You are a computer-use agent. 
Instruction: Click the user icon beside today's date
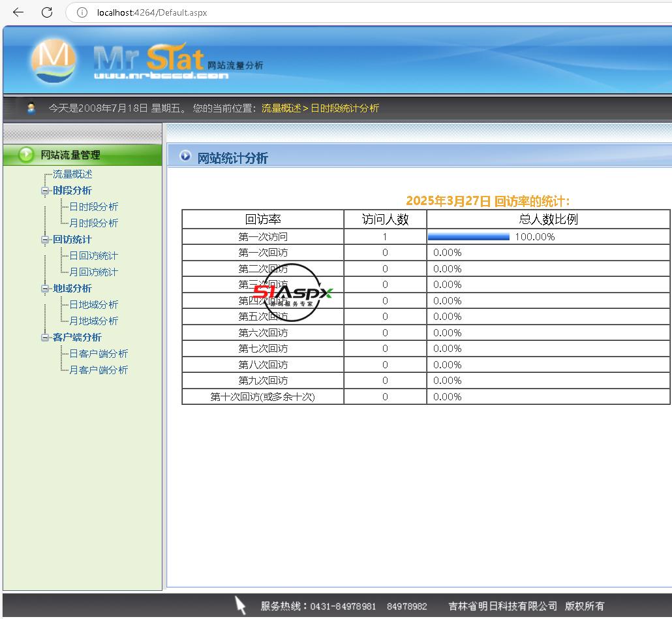(31, 108)
